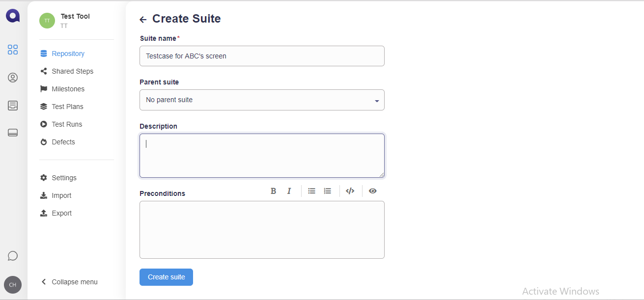Open the Parent suite dropdown

pos(262,100)
